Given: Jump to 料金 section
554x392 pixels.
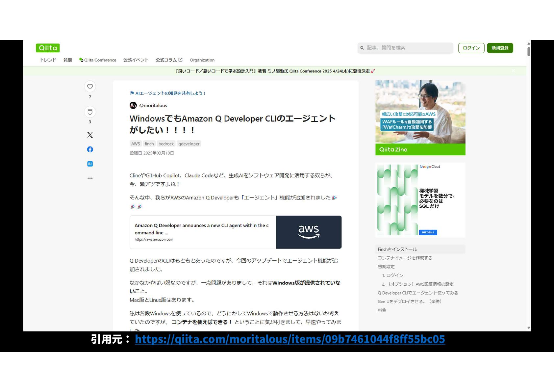Looking at the screenshot, I should click(382, 310).
